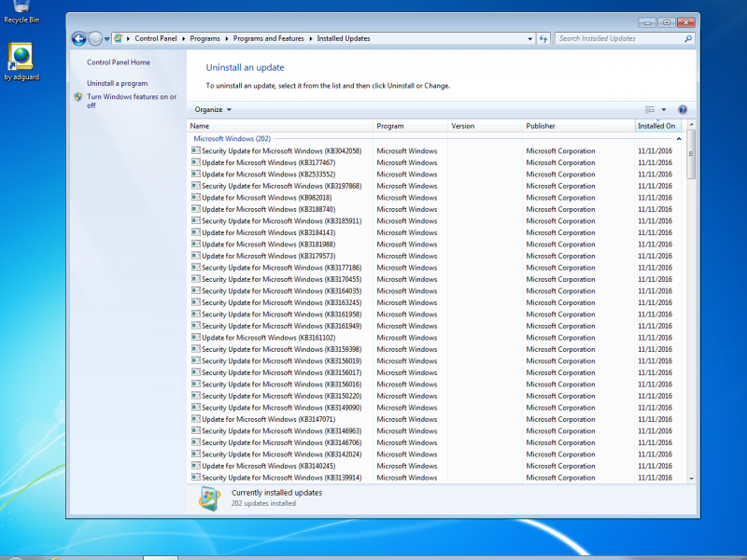Click the icon of update KB3177186
Screen dimensions: 747x560
coord(196,267)
